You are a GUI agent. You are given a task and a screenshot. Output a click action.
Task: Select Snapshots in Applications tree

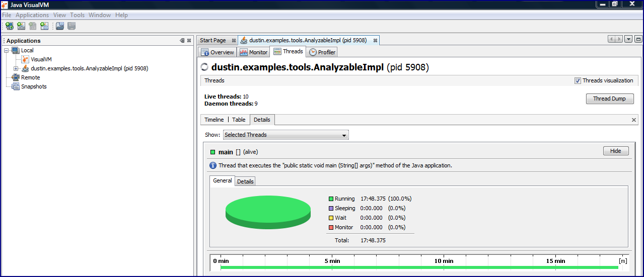[x=34, y=86]
